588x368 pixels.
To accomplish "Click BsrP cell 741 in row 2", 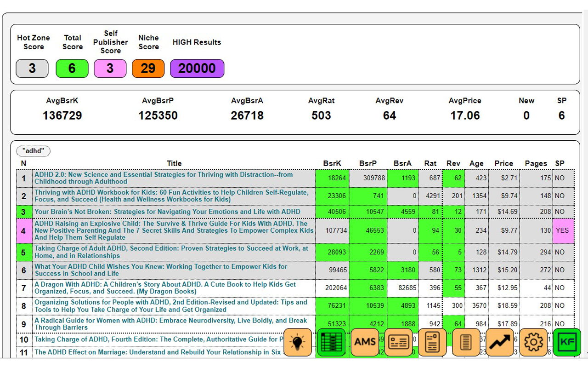I will point(368,196).
